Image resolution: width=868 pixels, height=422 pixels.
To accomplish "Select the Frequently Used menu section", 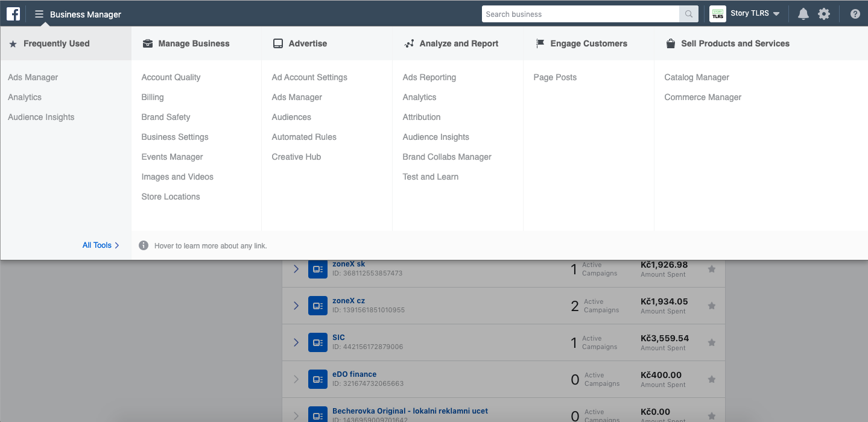I will [66, 43].
